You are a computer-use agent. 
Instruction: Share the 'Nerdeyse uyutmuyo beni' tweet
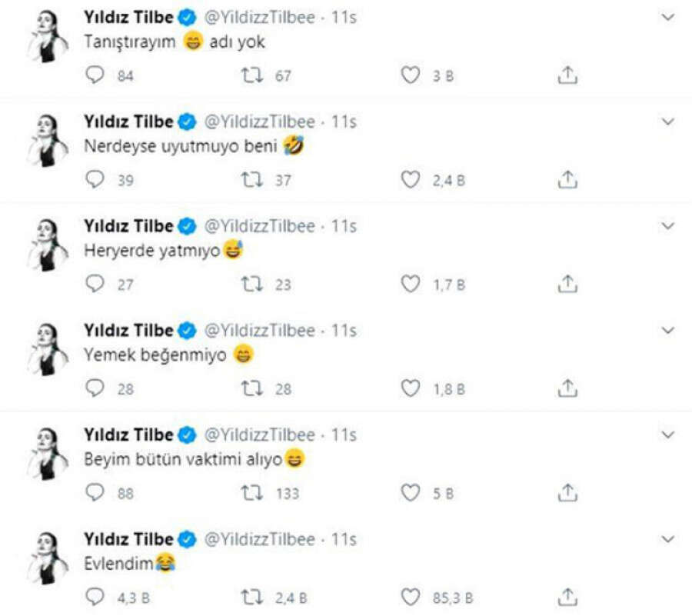pyautogui.click(x=567, y=180)
